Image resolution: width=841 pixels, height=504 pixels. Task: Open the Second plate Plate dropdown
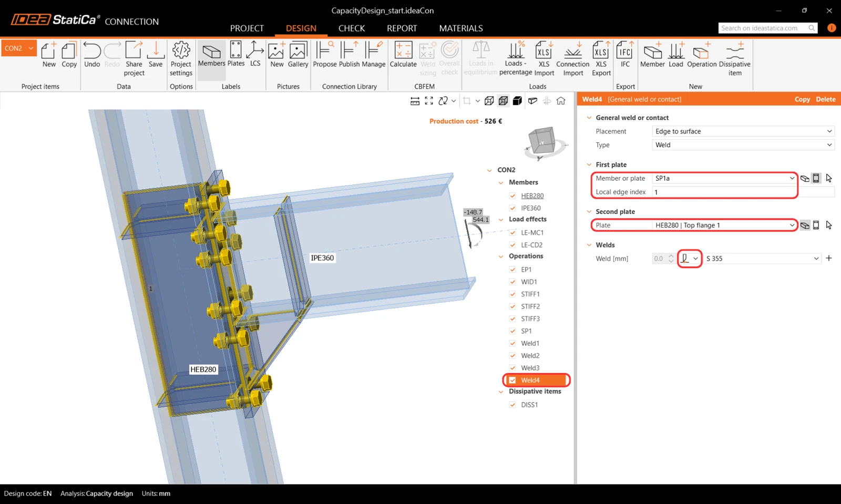coord(724,225)
